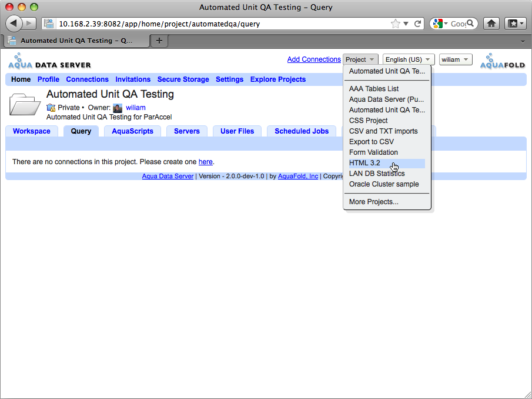Click owner name wiliam link
Image resolution: width=532 pixels, height=399 pixels.
136,108
